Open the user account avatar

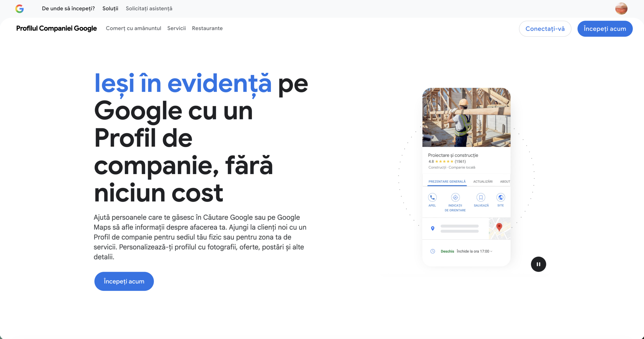click(621, 9)
